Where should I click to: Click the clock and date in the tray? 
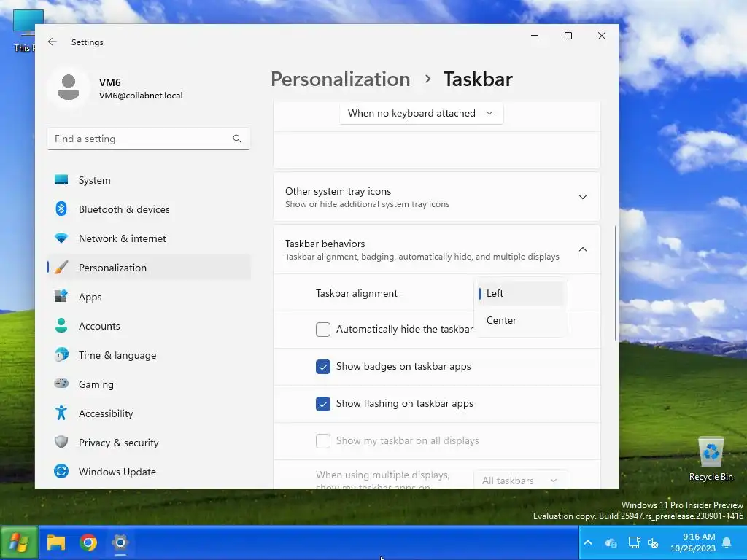(x=693, y=542)
